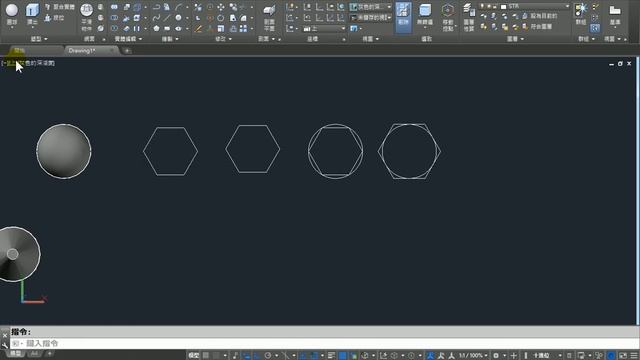Open the decimal units (十進位) dropdown
The image size is (640, 360).
click(547, 356)
